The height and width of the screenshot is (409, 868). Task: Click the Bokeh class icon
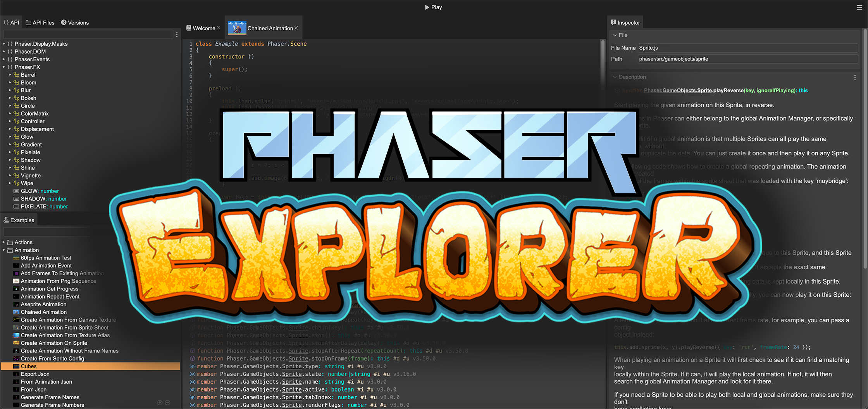pyautogui.click(x=16, y=98)
